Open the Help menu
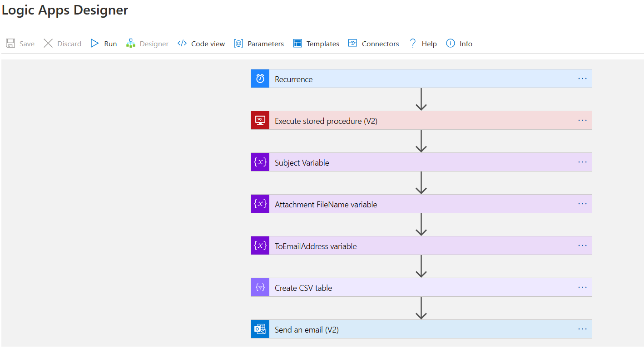Screen dimensions: 644x348 coord(423,44)
